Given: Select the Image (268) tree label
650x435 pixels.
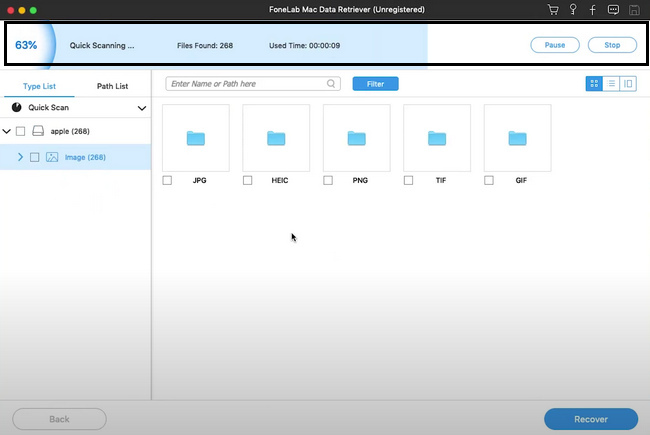Looking at the screenshot, I should point(85,157).
